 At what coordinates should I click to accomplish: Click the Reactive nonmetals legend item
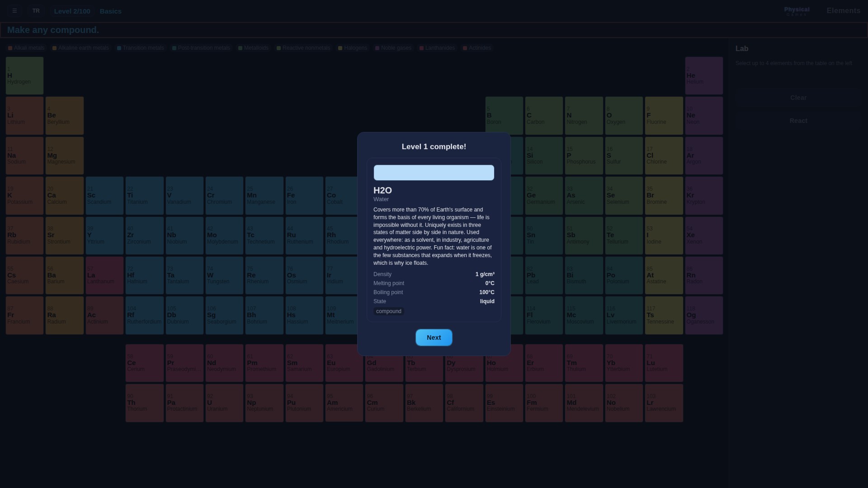[303, 48]
